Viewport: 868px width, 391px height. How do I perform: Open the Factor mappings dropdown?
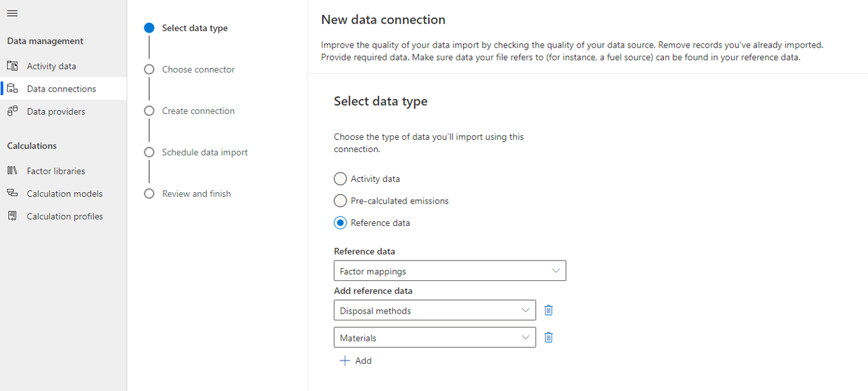(x=450, y=271)
